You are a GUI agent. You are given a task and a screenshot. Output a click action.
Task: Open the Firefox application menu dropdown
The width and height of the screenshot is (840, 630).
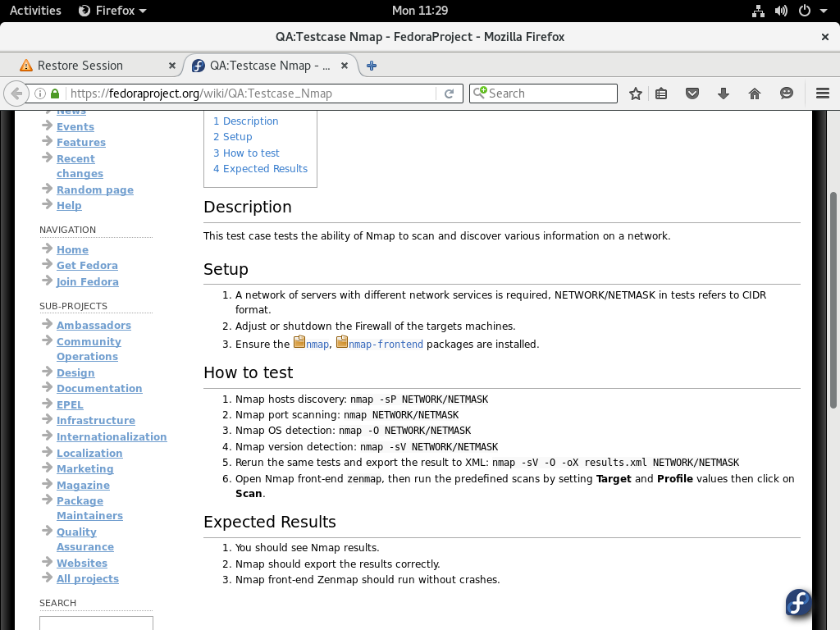click(112, 11)
